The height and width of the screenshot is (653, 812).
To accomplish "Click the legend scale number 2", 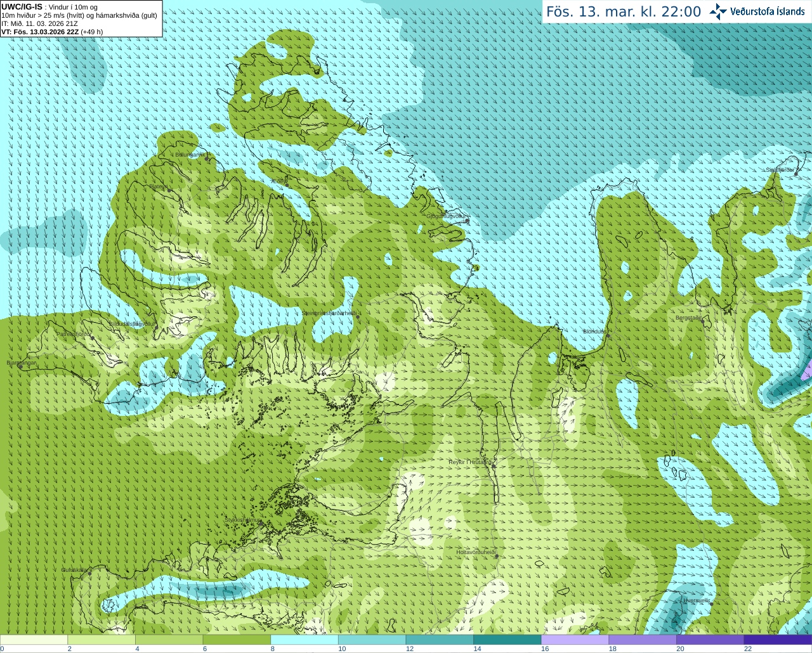I will 69,649.
